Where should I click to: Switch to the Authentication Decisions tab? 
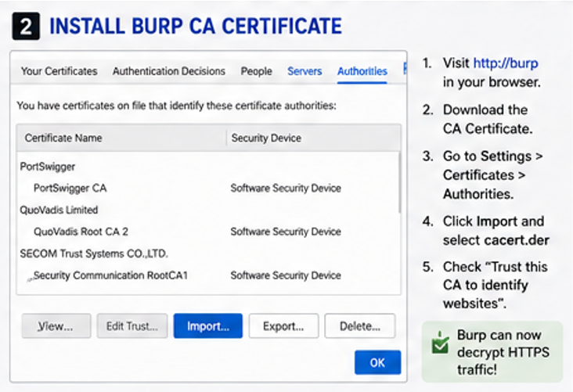(169, 71)
